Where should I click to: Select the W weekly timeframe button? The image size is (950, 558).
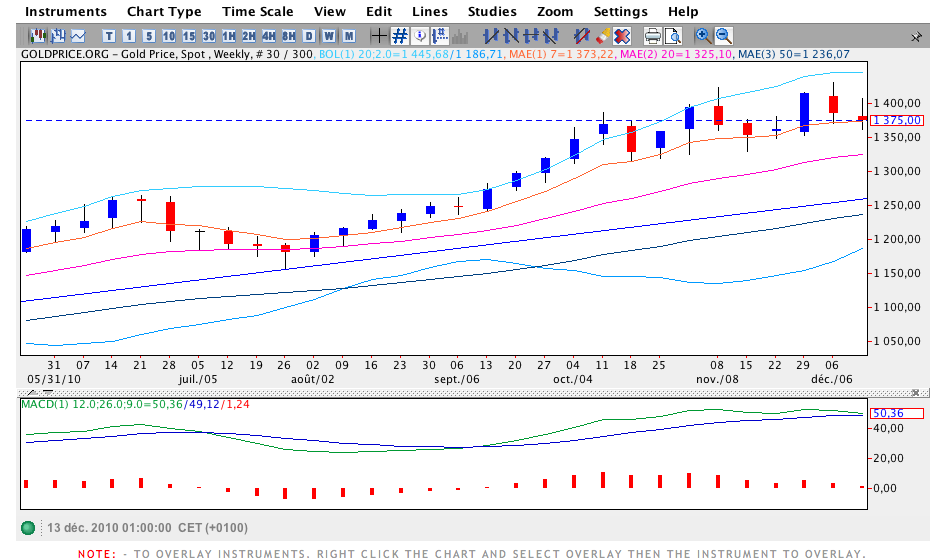(x=327, y=36)
